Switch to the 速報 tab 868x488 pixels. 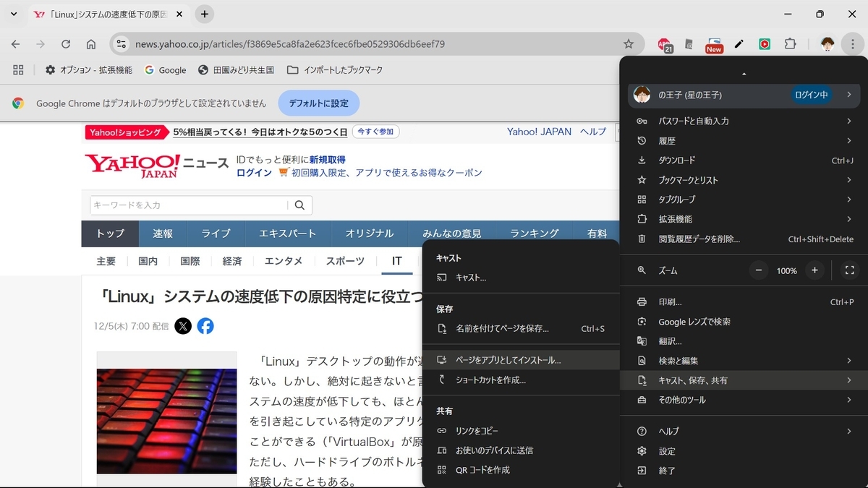point(163,234)
